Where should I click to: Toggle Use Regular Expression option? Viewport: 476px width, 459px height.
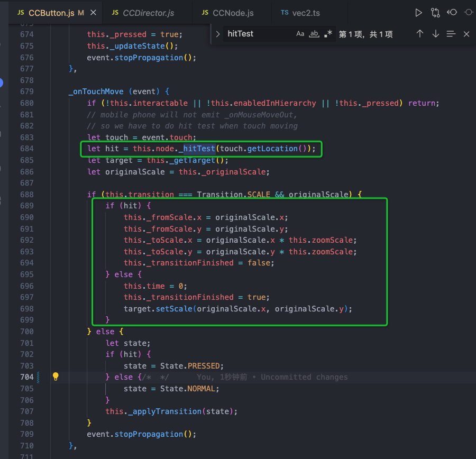coord(328,34)
